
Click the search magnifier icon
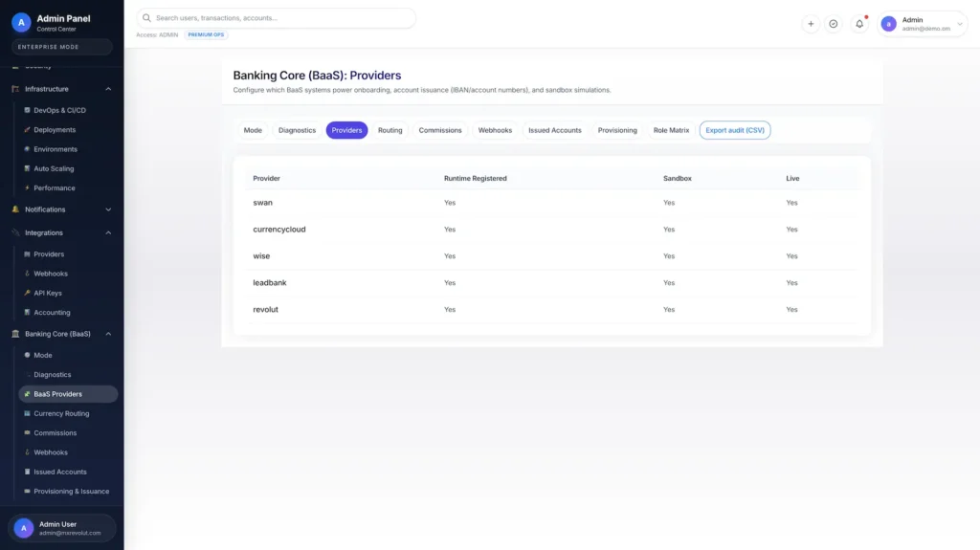[146, 18]
